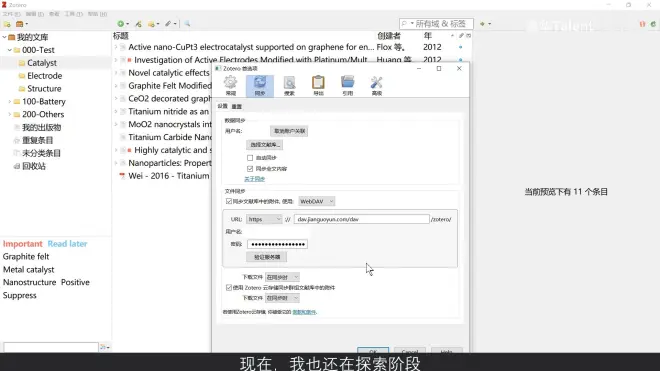Click the WebDAV password field
The width and height of the screenshot is (660, 371).
coord(277,244)
